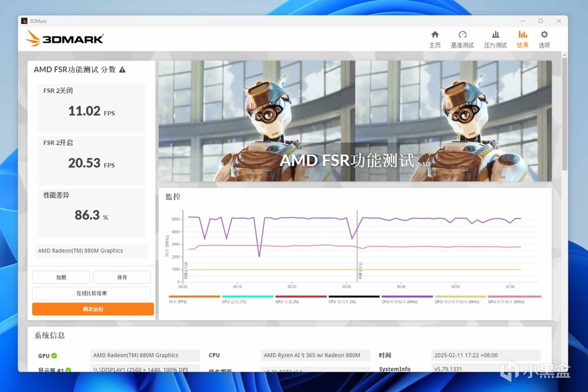Screen dimensions: 588x392
Task: Click the AMD Ryzen AI 9 365 value
Action: (316, 355)
